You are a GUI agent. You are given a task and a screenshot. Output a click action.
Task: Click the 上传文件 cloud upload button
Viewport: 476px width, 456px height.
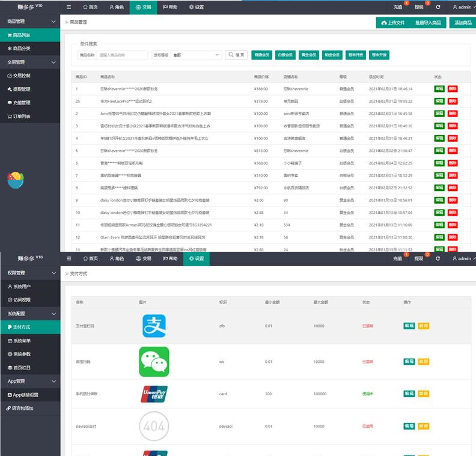click(x=392, y=23)
